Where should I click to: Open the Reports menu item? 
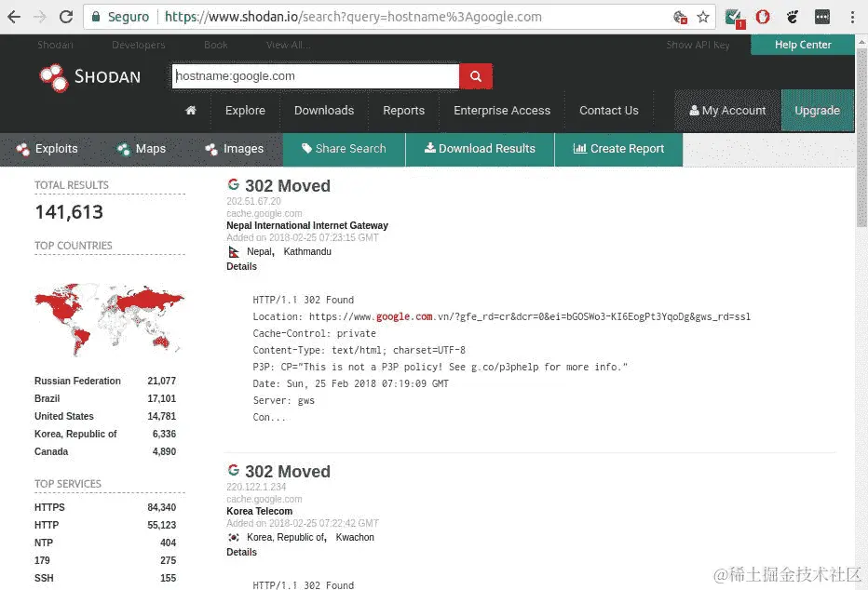(403, 111)
